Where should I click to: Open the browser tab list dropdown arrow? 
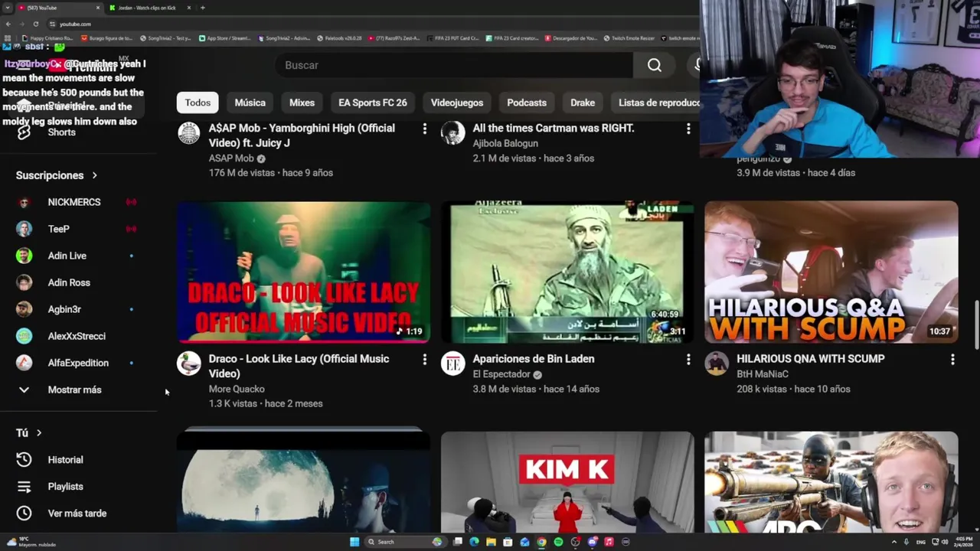click(7, 8)
